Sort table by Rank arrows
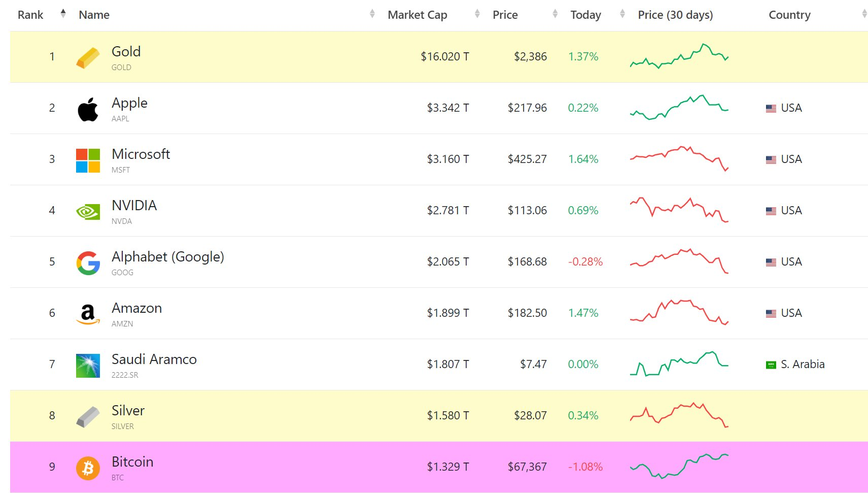Screen dimensions: 868x493 tap(63, 14)
